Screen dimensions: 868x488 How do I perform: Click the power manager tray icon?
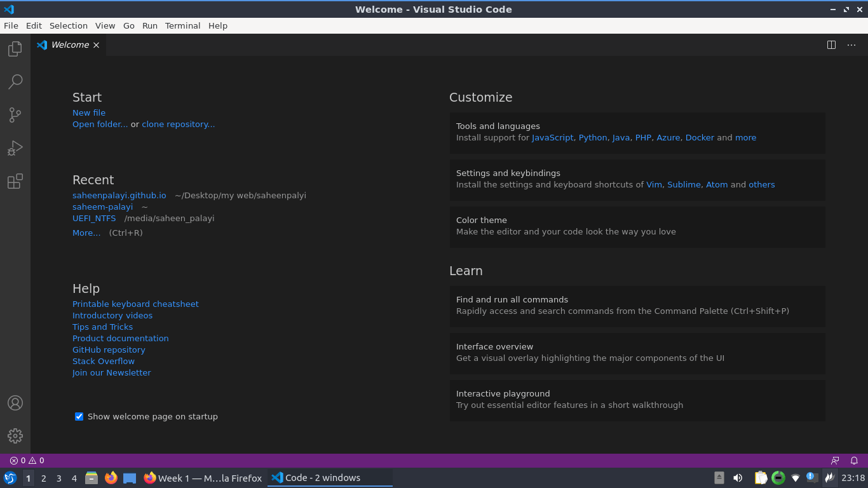tap(829, 478)
